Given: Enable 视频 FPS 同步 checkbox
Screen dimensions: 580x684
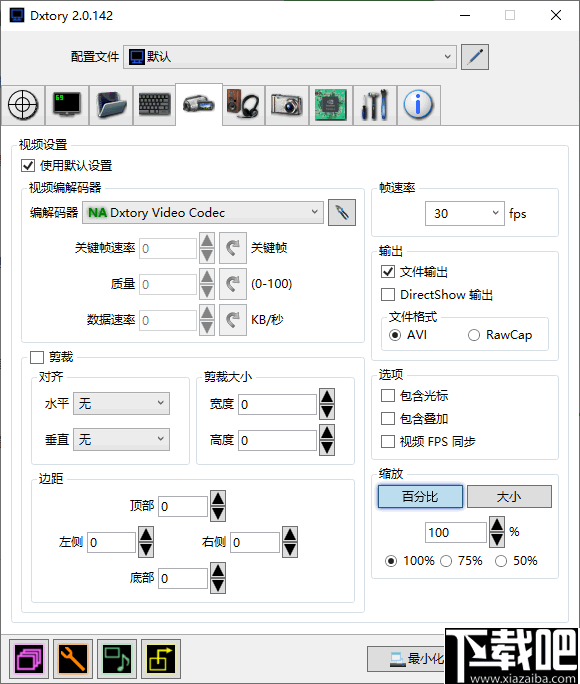Looking at the screenshot, I should pyautogui.click(x=388, y=441).
